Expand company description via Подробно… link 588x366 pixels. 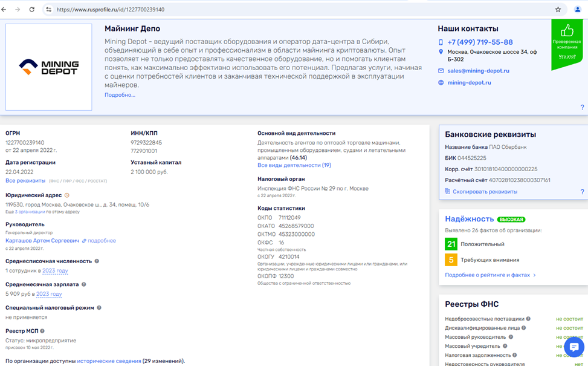click(x=120, y=95)
